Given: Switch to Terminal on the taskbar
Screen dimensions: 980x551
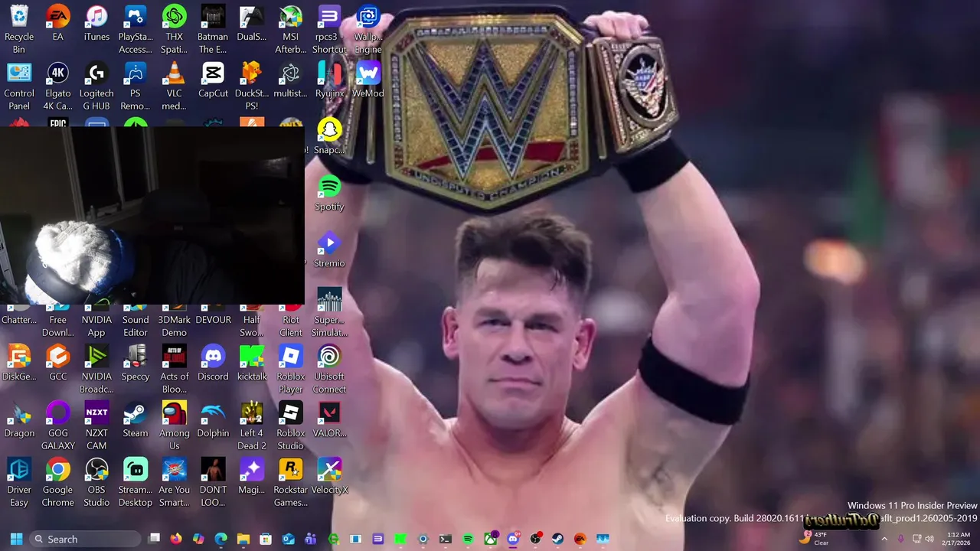Looking at the screenshot, I should point(446,539).
